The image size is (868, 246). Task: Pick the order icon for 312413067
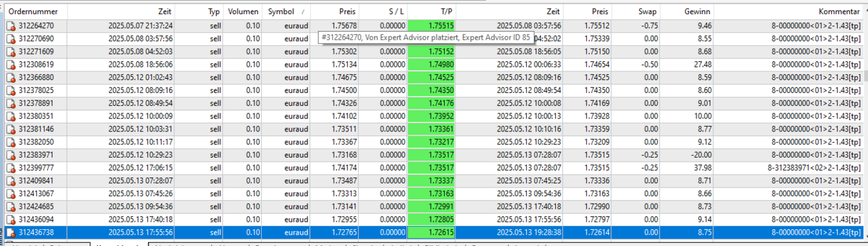click(11, 193)
